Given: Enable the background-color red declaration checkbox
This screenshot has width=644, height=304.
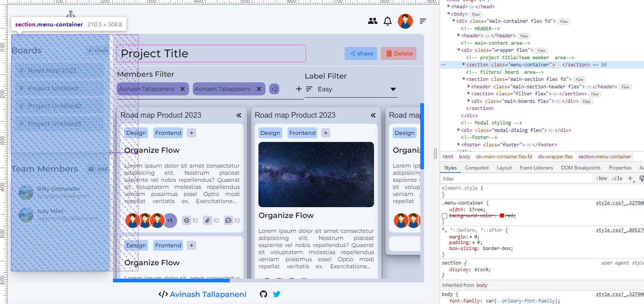Looking at the screenshot, I should (x=444, y=216).
